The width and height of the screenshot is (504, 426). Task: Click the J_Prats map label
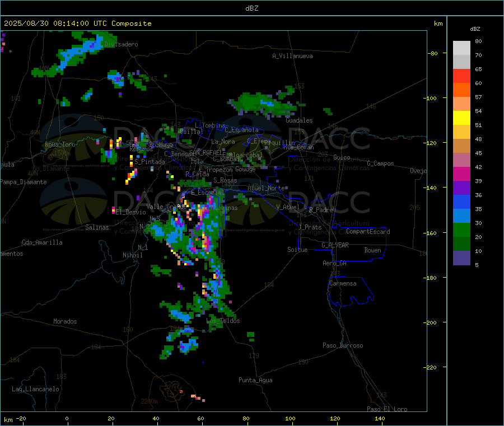coord(310,227)
